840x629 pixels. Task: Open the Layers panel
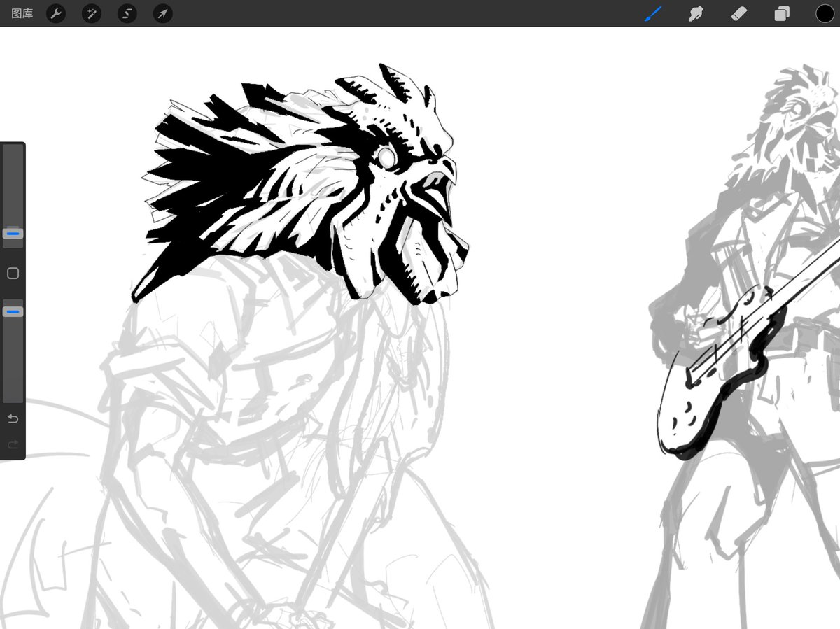coord(782,13)
